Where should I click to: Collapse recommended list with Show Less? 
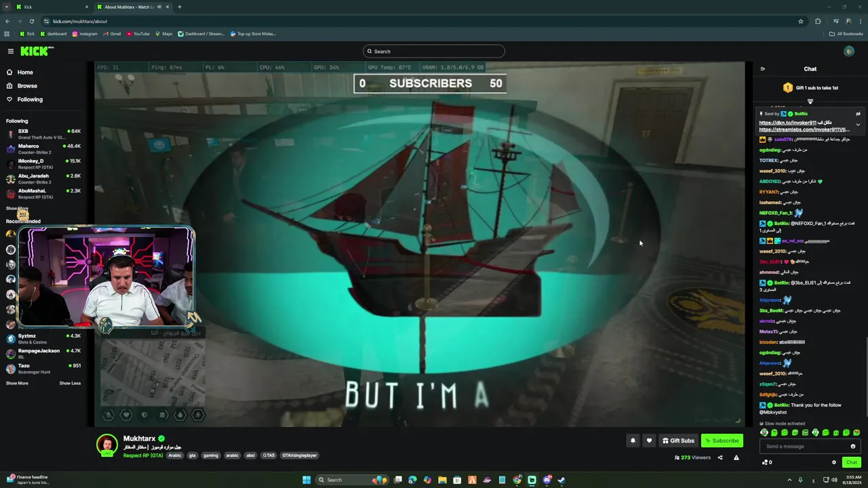(70, 384)
